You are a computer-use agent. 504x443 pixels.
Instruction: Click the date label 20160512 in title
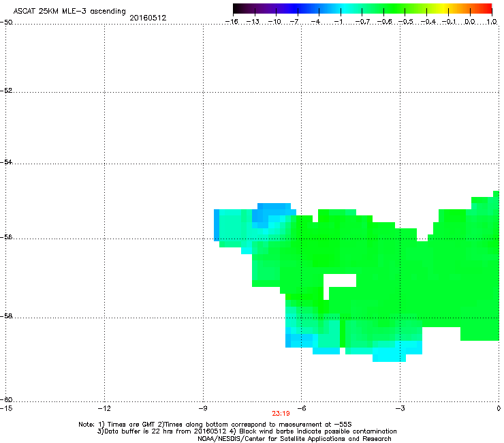pos(148,18)
